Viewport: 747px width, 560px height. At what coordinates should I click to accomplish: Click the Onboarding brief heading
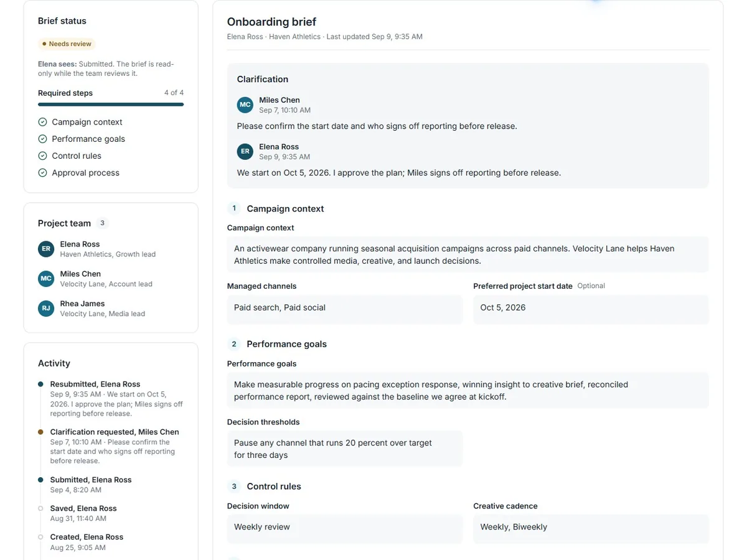pyautogui.click(x=271, y=22)
